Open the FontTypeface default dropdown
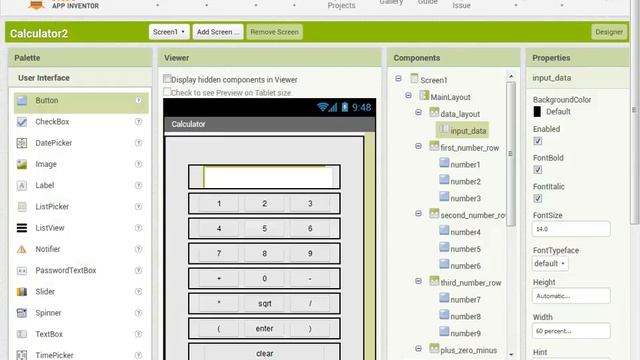The width and height of the screenshot is (640, 360). (x=550, y=264)
